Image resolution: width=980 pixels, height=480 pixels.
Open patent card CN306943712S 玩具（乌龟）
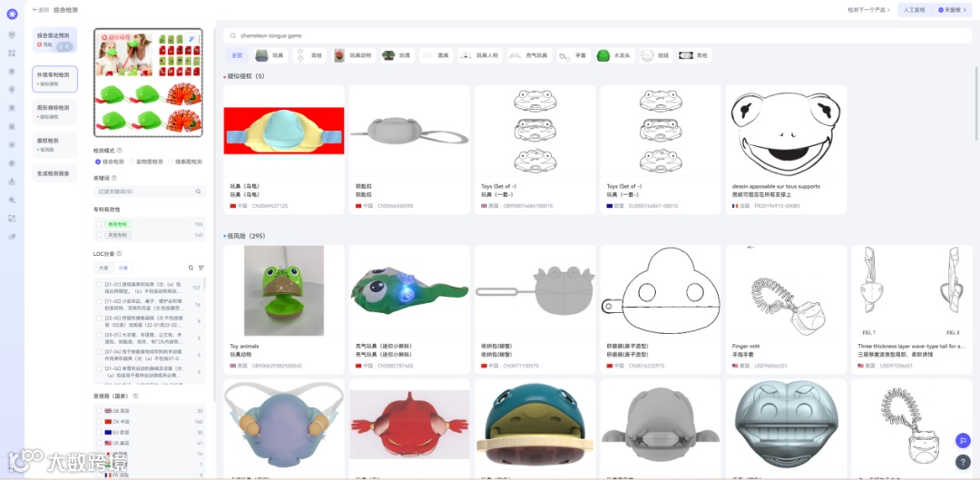click(x=284, y=150)
